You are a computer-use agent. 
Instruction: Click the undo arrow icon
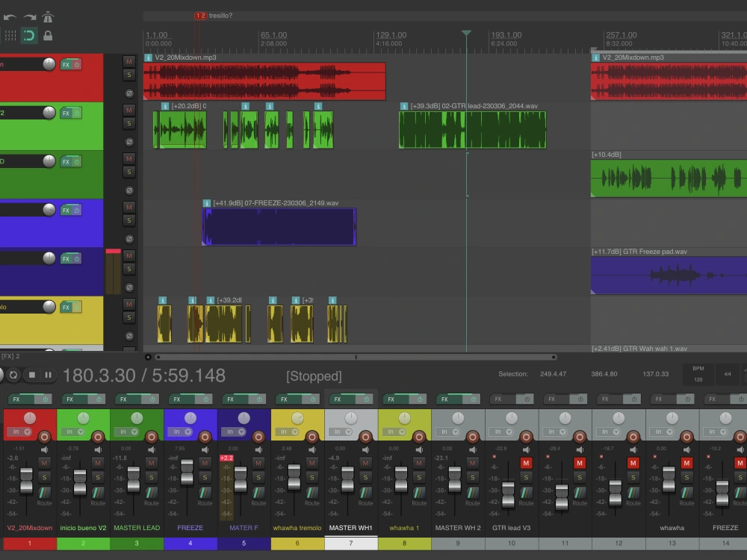pyautogui.click(x=10, y=17)
